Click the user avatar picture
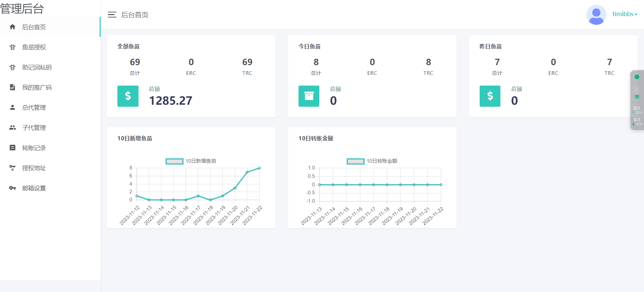Viewport: 644px width, 292px height. pyautogui.click(x=596, y=15)
